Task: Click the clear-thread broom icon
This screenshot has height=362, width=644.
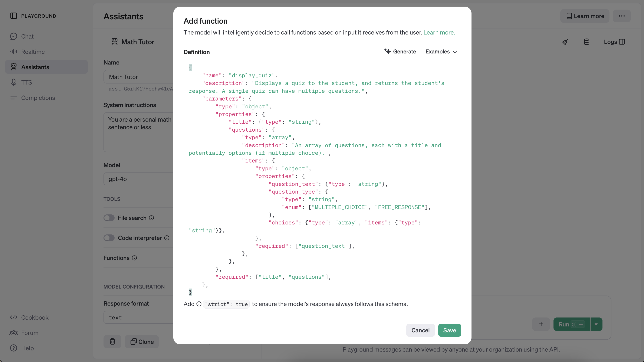Action: click(x=565, y=42)
